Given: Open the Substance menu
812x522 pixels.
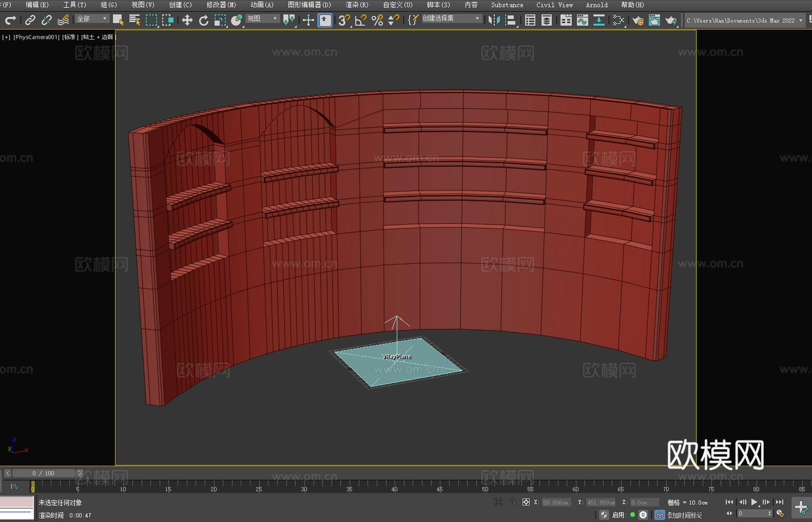Looking at the screenshot, I should (x=507, y=5).
